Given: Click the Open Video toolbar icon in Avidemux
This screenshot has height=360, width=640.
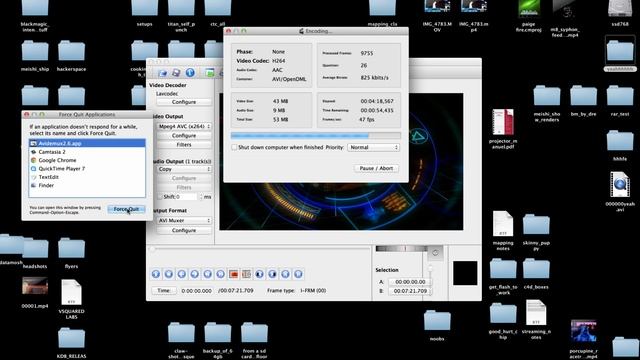Looking at the screenshot, I should pyautogui.click(x=162, y=73).
